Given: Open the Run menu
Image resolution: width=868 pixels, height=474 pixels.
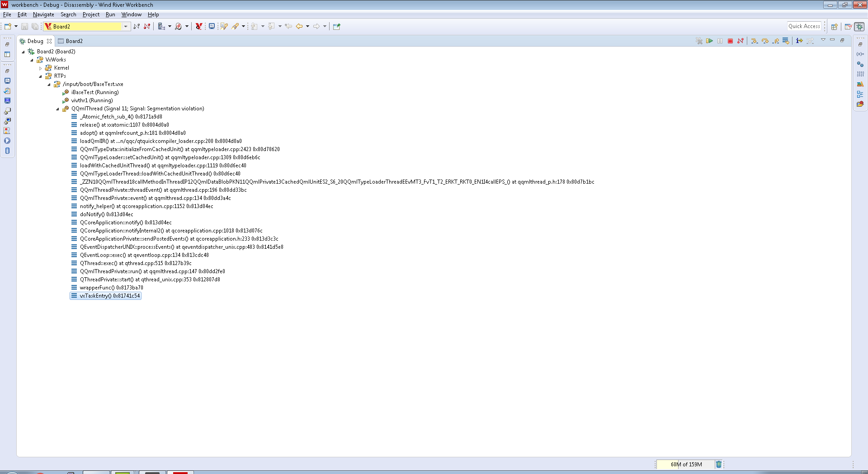Looking at the screenshot, I should [110, 14].
